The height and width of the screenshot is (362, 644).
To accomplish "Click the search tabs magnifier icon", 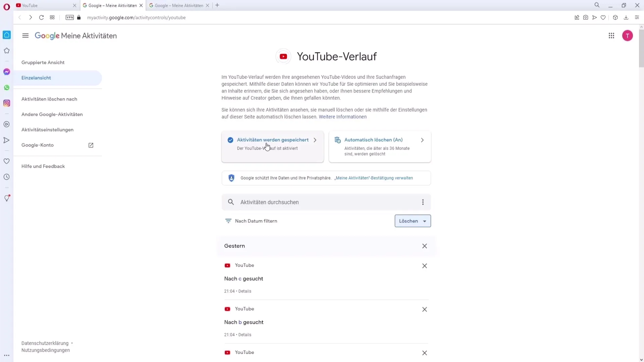I will [597, 5].
